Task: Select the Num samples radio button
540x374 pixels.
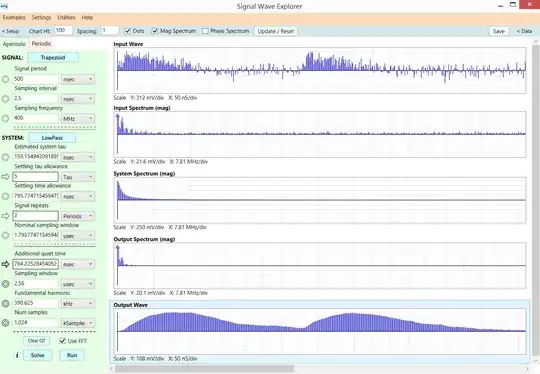Action: point(5,323)
